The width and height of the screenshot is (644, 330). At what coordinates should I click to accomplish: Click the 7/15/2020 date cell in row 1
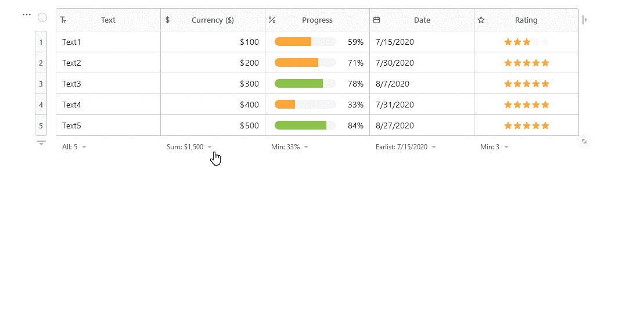(422, 42)
